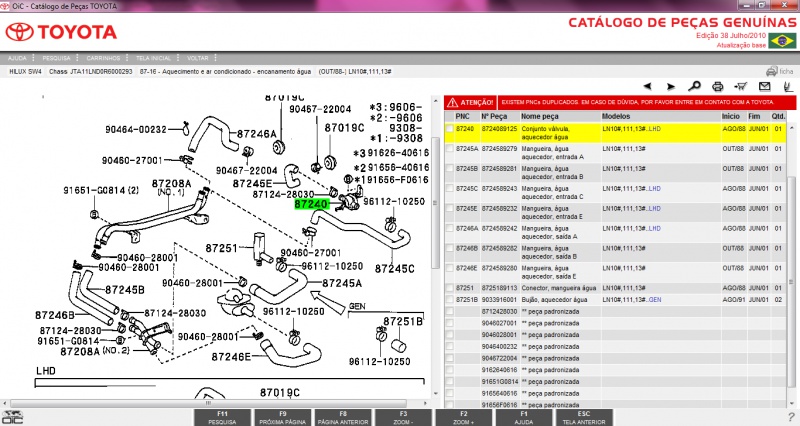Click the ESC TELA ANTERIOR button

(x=584, y=417)
